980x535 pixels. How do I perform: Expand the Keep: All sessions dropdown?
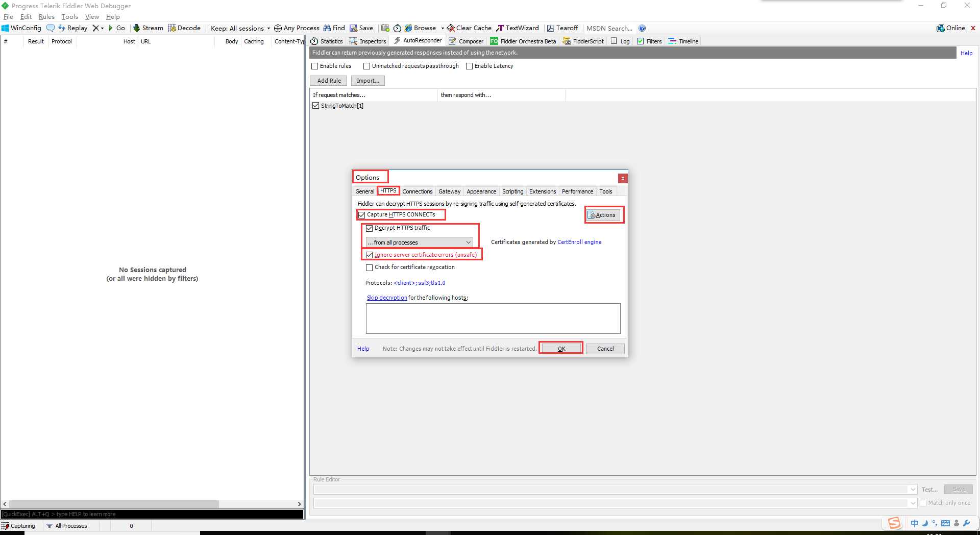(240, 28)
